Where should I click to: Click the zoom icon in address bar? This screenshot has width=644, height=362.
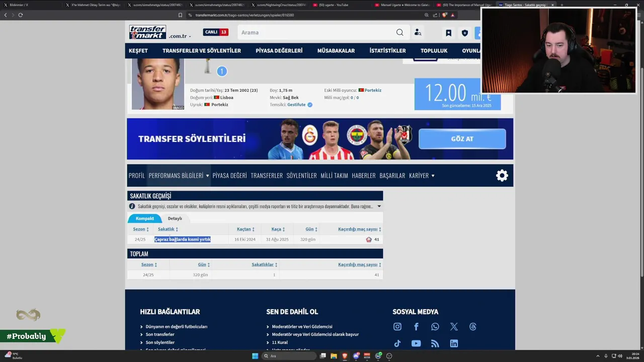tap(427, 15)
